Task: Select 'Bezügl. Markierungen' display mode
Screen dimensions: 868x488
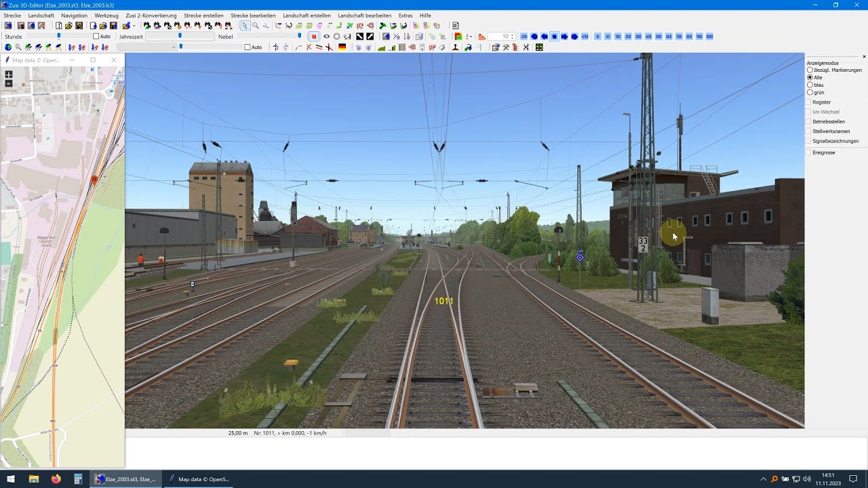Action: click(x=810, y=70)
